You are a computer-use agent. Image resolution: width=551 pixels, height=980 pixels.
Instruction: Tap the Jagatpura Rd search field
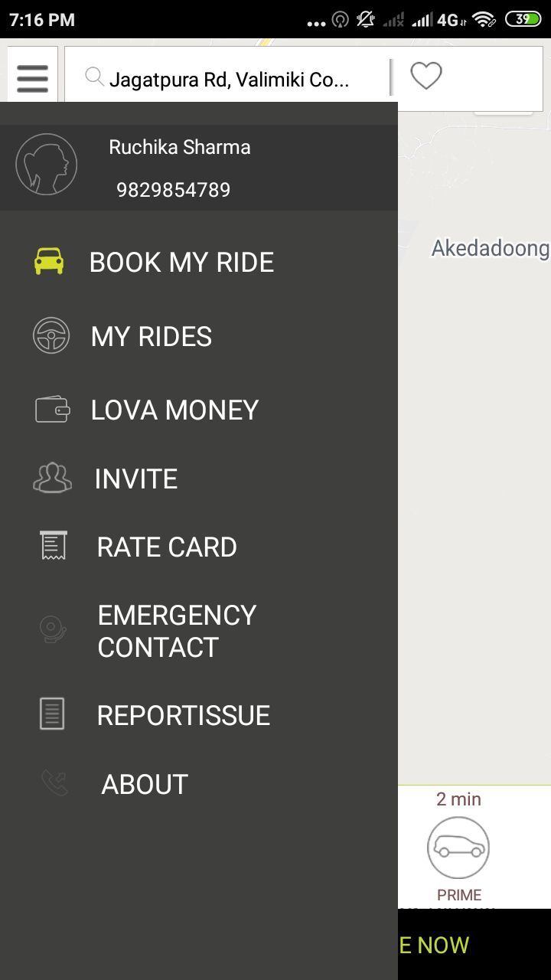pos(228,79)
